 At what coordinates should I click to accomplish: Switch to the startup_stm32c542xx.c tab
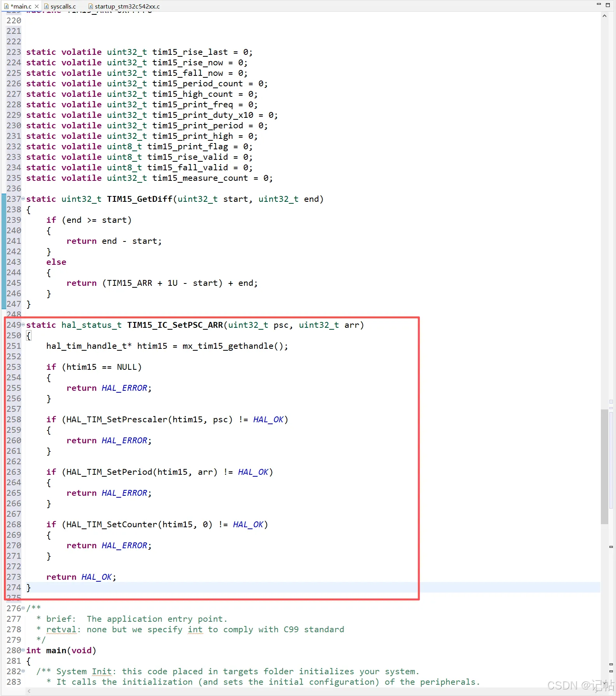click(x=124, y=6)
